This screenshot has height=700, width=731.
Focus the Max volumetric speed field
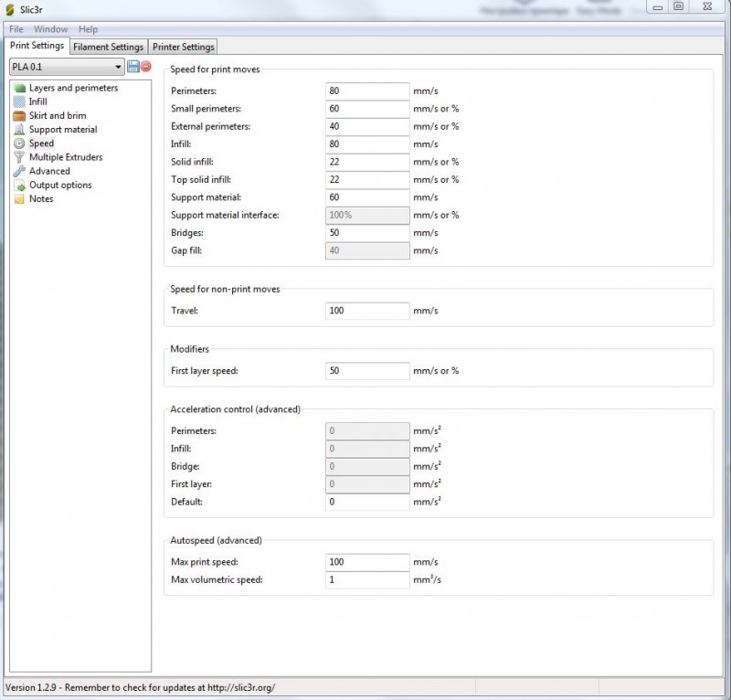[367, 580]
